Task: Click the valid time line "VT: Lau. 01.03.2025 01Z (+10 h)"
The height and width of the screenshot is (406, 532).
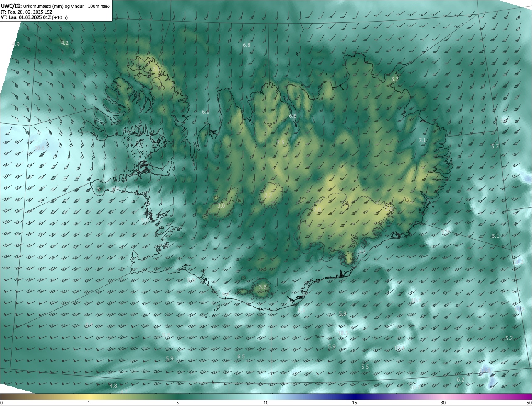Action: (x=35, y=17)
